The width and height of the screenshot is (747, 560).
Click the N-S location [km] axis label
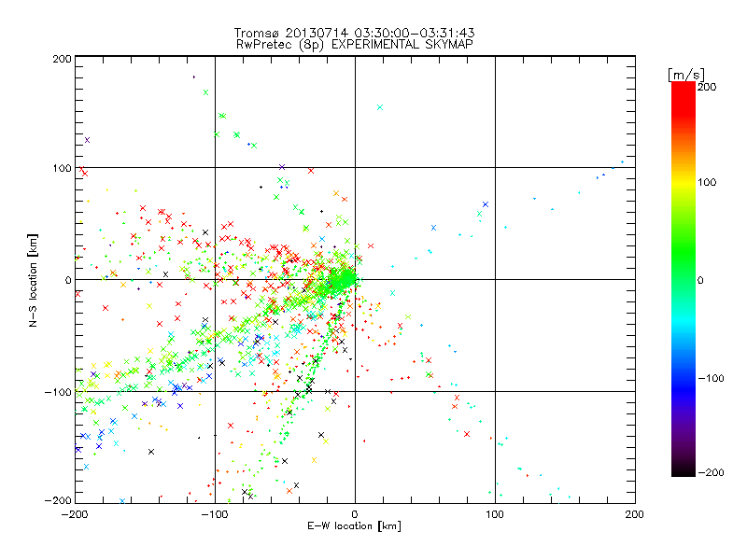(33, 280)
